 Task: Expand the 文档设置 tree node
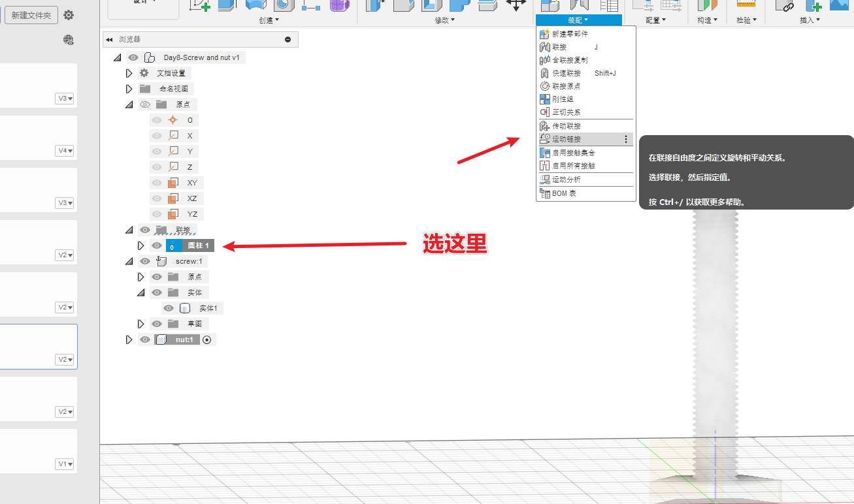129,73
